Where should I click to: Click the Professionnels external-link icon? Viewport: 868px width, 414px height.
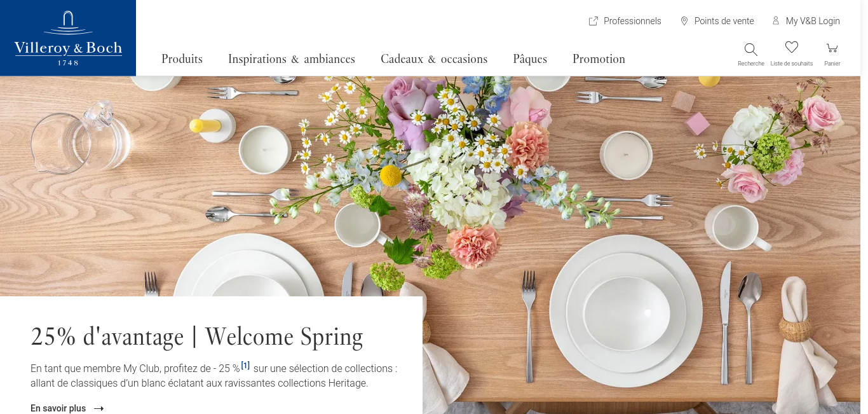click(593, 21)
